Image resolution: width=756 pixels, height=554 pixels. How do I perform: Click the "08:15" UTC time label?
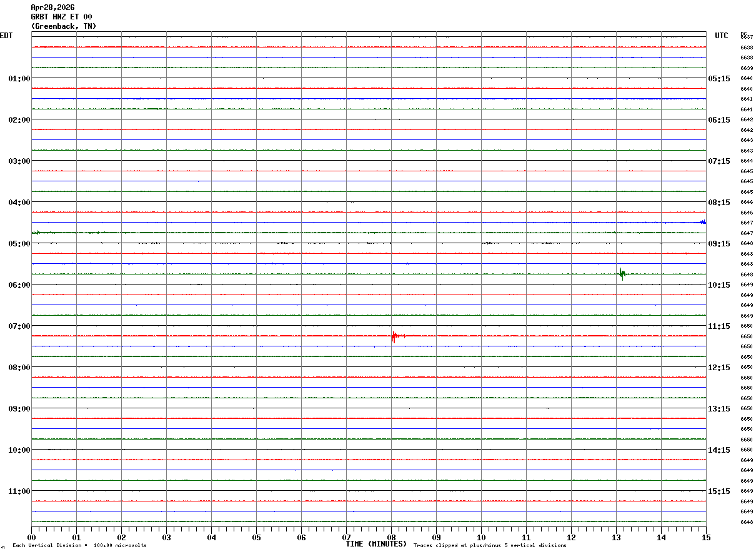pyautogui.click(x=719, y=203)
